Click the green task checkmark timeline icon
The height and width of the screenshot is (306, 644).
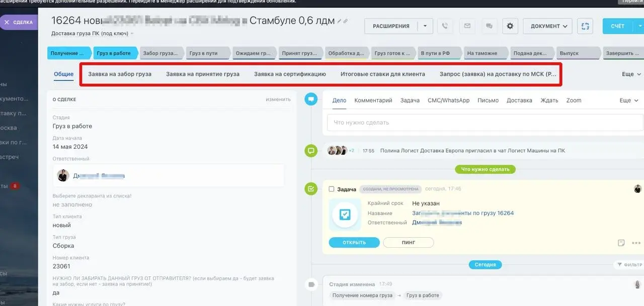pos(311,189)
